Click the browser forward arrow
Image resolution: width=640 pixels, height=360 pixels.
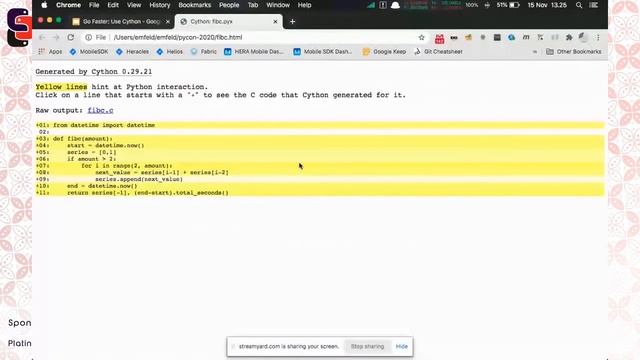coord(56,37)
